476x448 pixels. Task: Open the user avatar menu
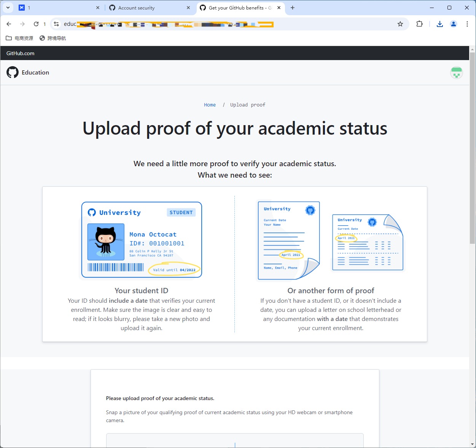click(x=456, y=72)
